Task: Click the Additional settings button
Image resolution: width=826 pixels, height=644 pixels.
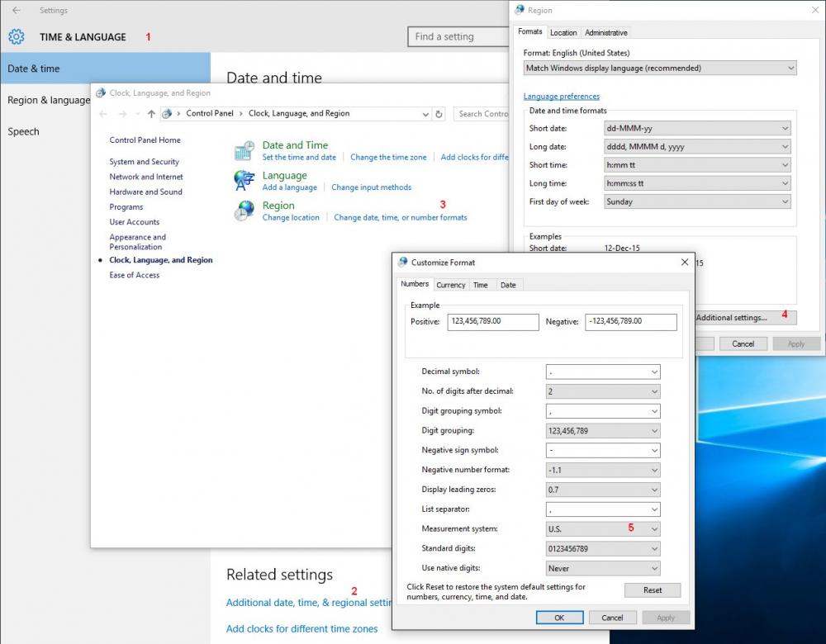Action: tap(745, 318)
